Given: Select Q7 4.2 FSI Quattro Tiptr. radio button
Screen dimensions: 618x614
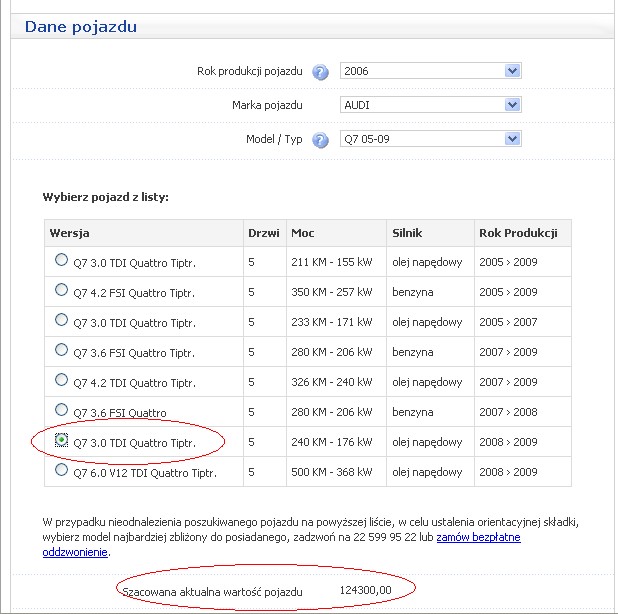Looking at the screenshot, I should (61, 290).
